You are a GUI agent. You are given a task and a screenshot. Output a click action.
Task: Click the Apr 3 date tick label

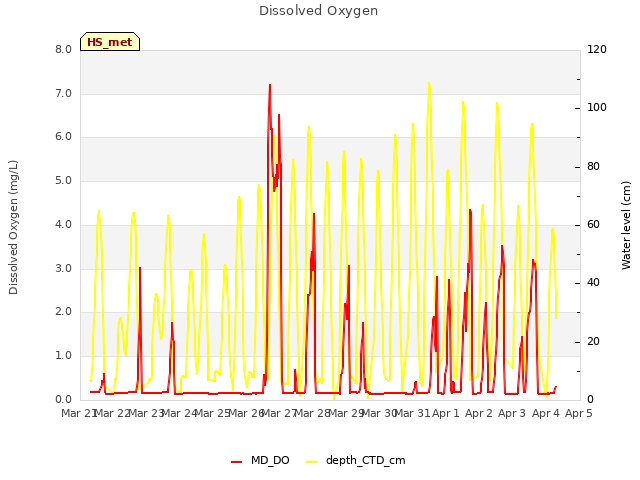click(512, 413)
